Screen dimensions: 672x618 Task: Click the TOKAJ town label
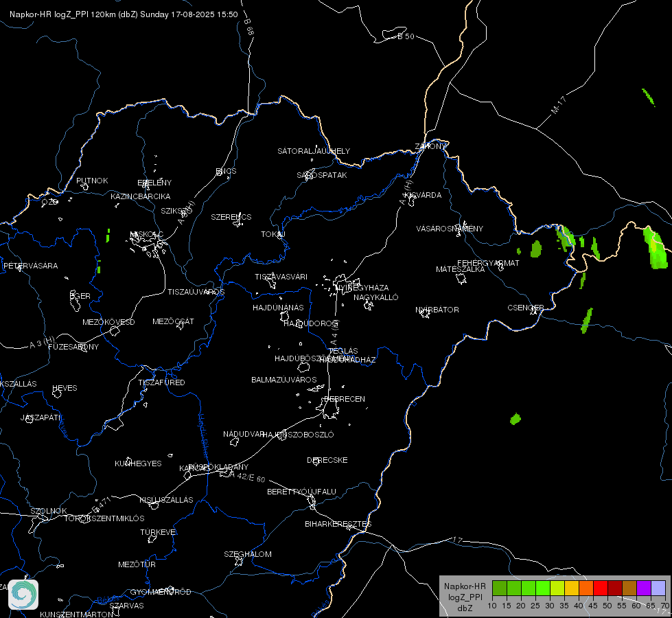(273, 234)
